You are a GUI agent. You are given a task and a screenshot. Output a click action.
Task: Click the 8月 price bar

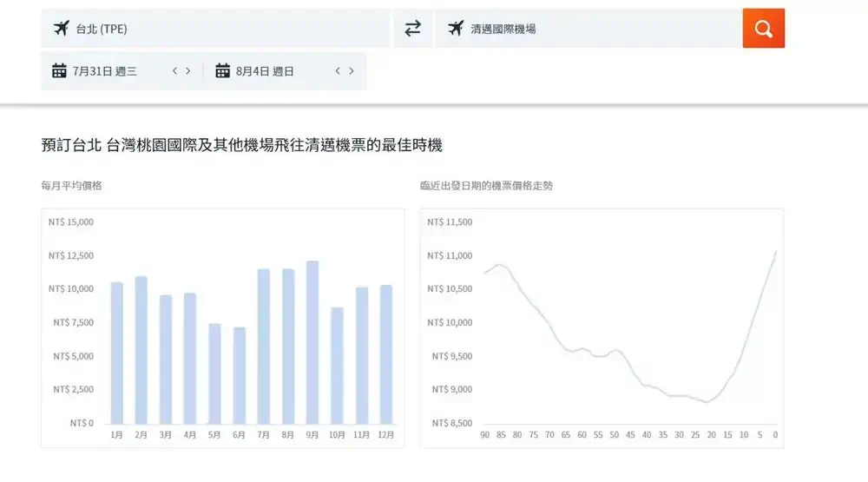tap(288, 347)
